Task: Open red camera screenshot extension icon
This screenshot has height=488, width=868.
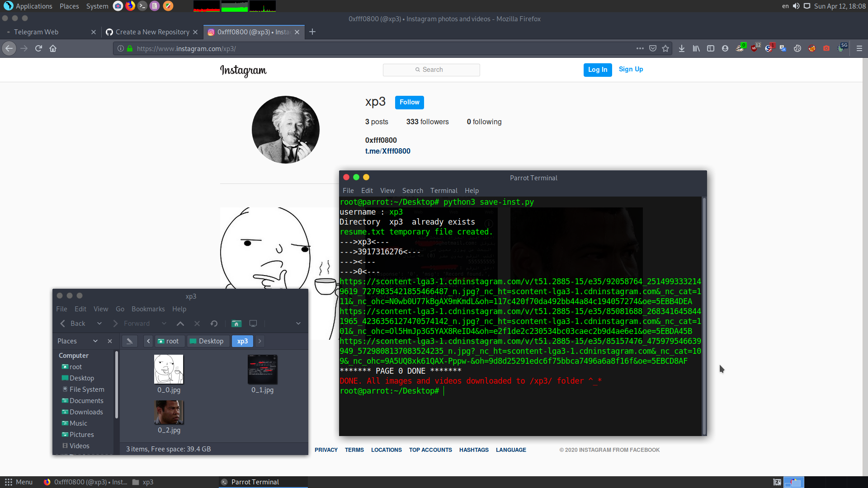Action: (x=826, y=48)
